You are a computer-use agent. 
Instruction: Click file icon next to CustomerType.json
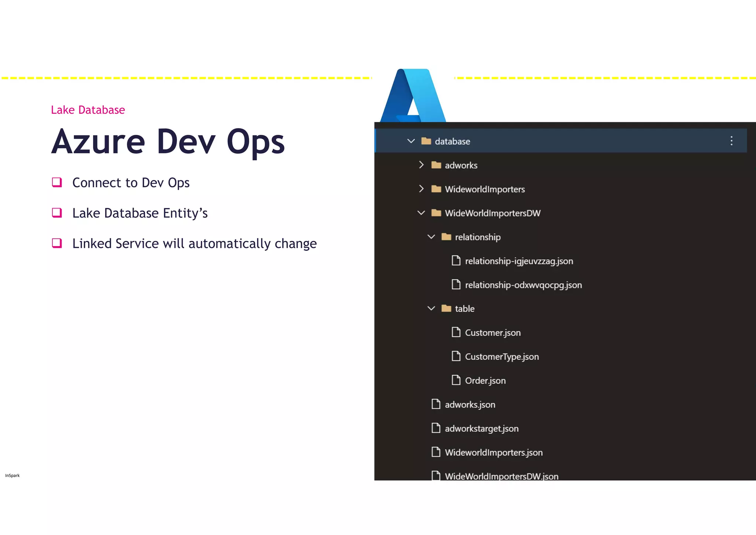pyautogui.click(x=456, y=356)
